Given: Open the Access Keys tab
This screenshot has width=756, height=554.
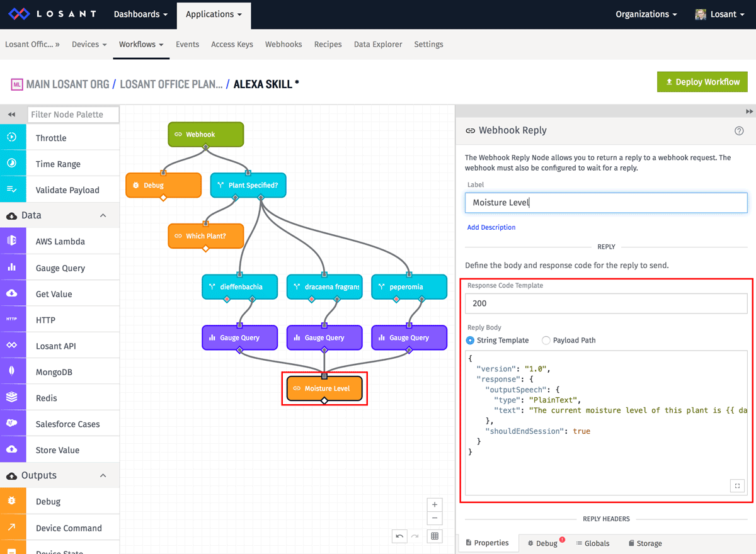Looking at the screenshot, I should pos(232,44).
